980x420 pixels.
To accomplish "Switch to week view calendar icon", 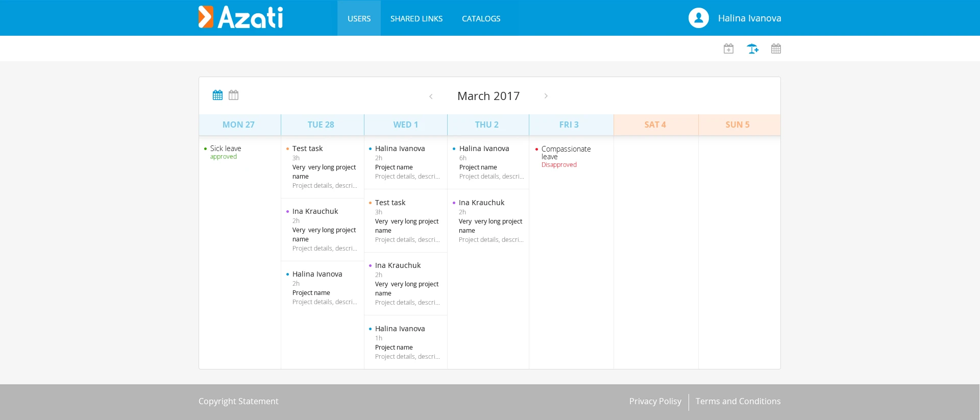I will tap(233, 95).
